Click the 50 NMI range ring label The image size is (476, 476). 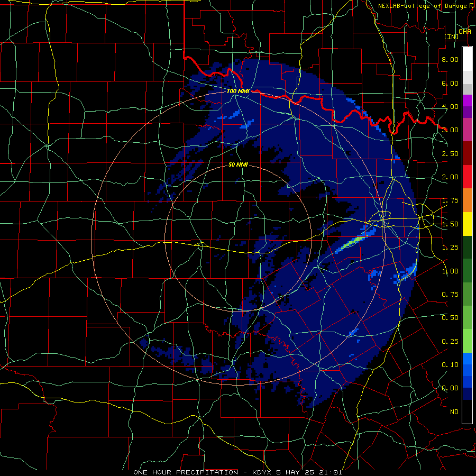point(238,165)
